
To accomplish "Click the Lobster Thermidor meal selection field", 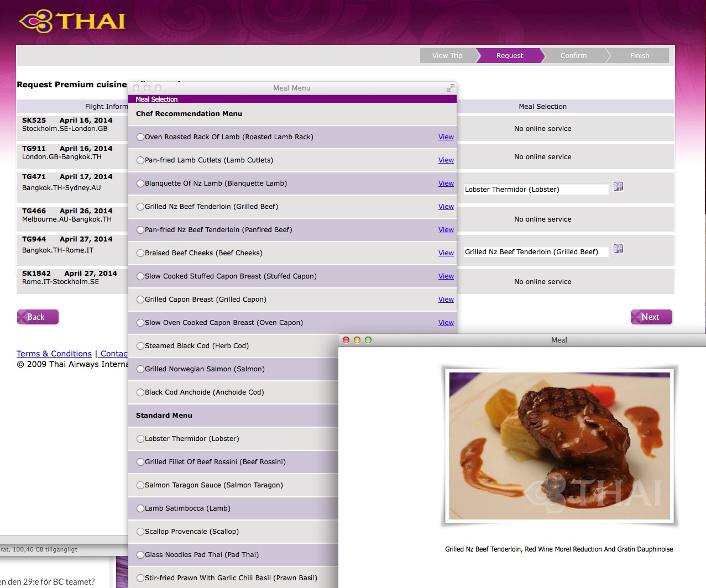I will (x=535, y=190).
